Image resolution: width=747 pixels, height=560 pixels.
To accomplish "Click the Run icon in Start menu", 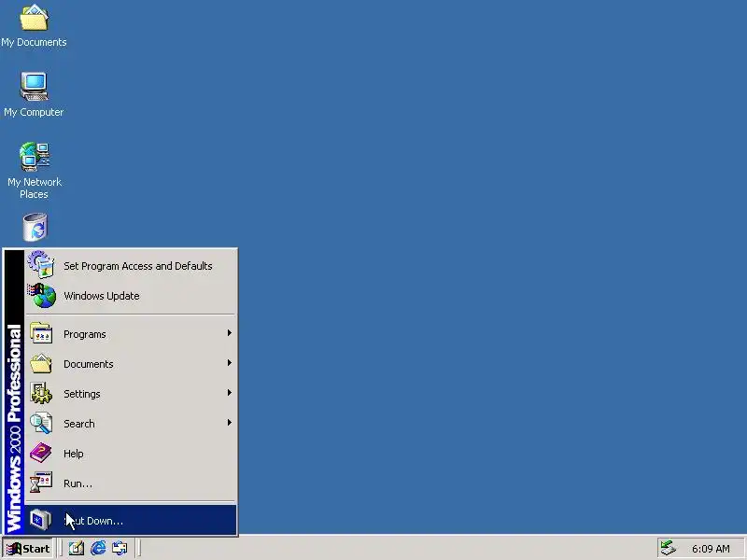I will pos(41,483).
